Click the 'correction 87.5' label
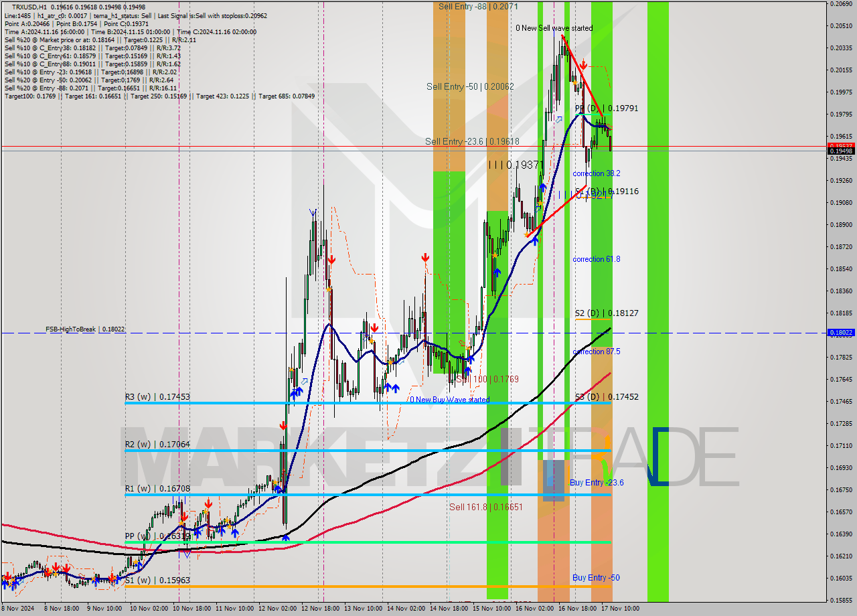The height and width of the screenshot is (616, 857). [x=596, y=351]
